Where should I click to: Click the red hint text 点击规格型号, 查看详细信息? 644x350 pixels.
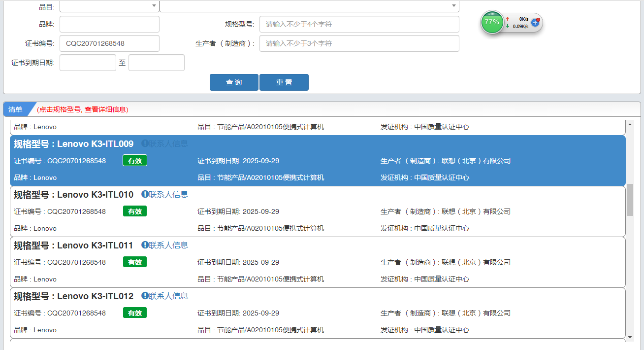83,109
